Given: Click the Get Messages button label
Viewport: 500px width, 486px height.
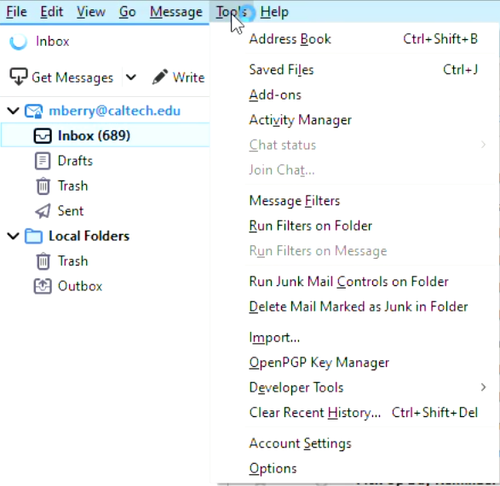Looking at the screenshot, I should (72, 78).
